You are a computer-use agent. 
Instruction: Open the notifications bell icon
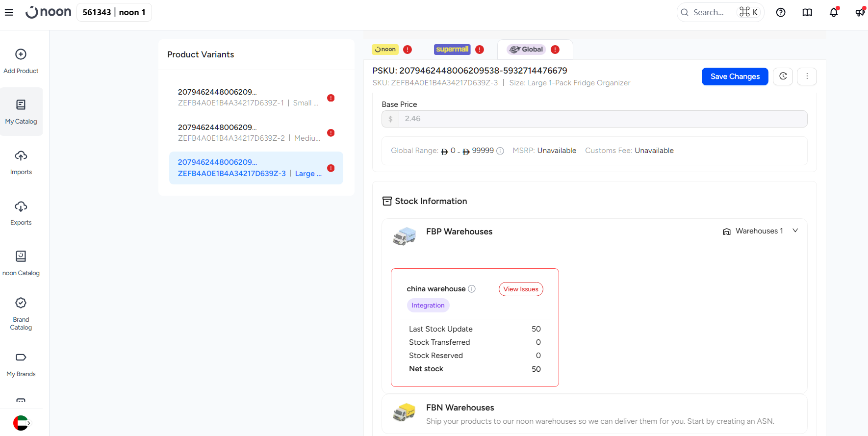(834, 12)
